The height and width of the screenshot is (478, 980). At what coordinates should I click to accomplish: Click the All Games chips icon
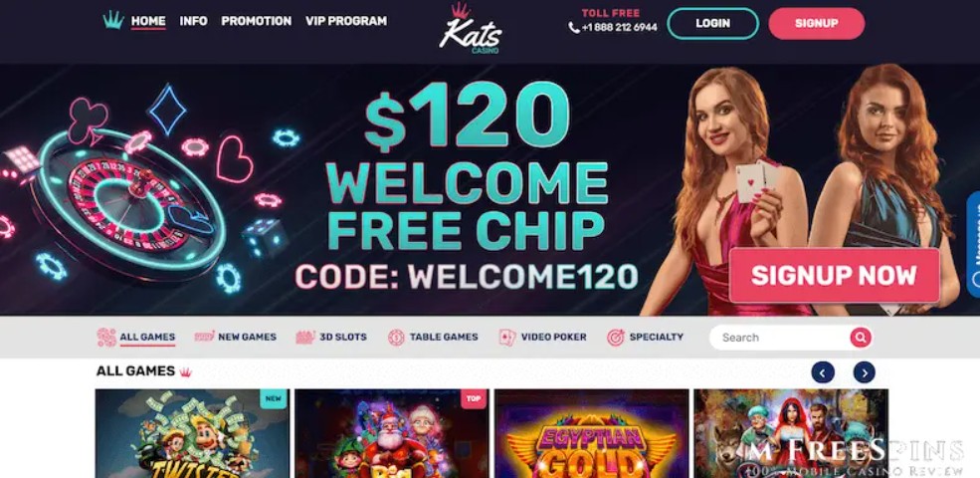point(106,338)
